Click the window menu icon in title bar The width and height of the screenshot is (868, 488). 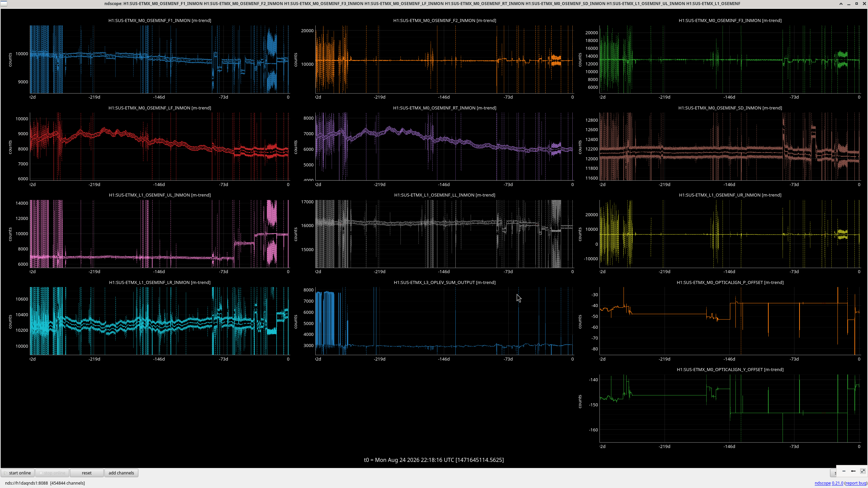[x=4, y=3]
